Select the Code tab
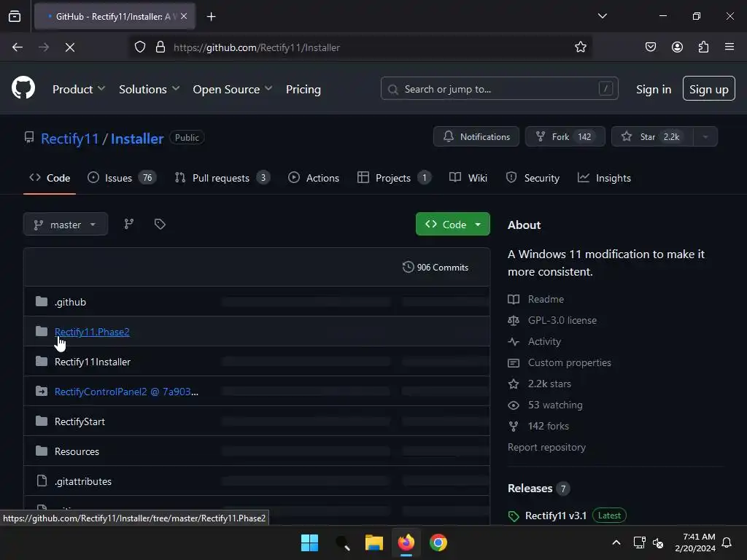747x560 pixels. pos(50,178)
